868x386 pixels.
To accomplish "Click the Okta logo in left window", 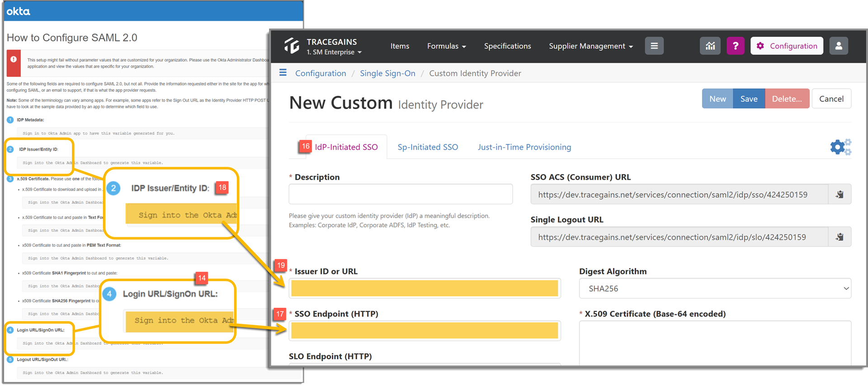I will [18, 11].
